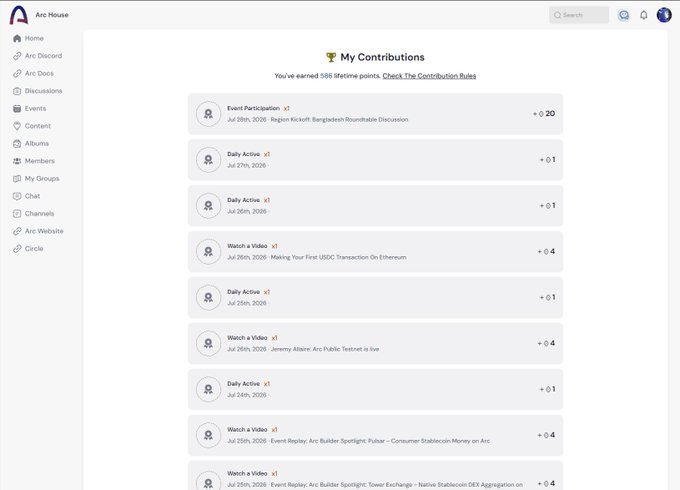Click the Arc Website link icon

(x=17, y=231)
